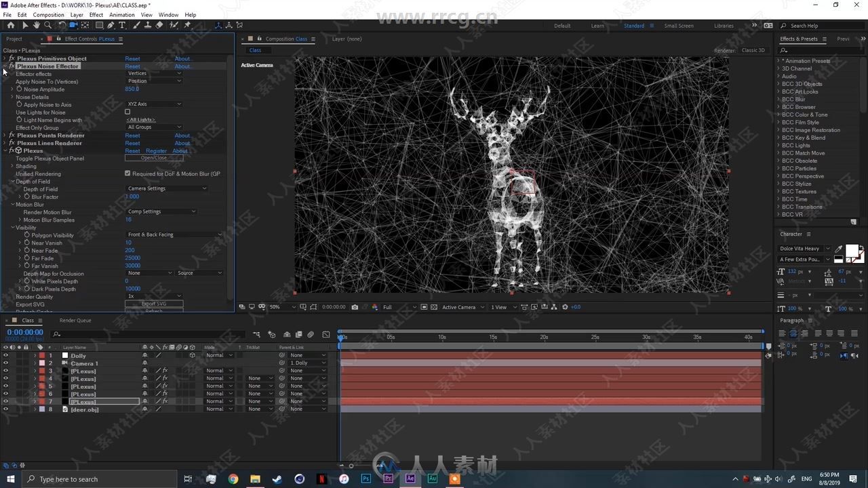
Task: Open the Effect Only Group dropdown
Action: click(154, 127)
